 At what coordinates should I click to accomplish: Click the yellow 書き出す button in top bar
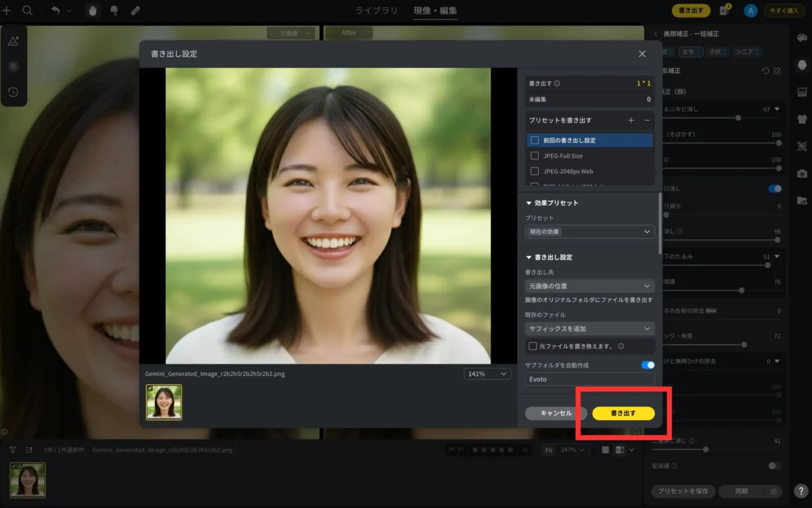pos(691,10)
